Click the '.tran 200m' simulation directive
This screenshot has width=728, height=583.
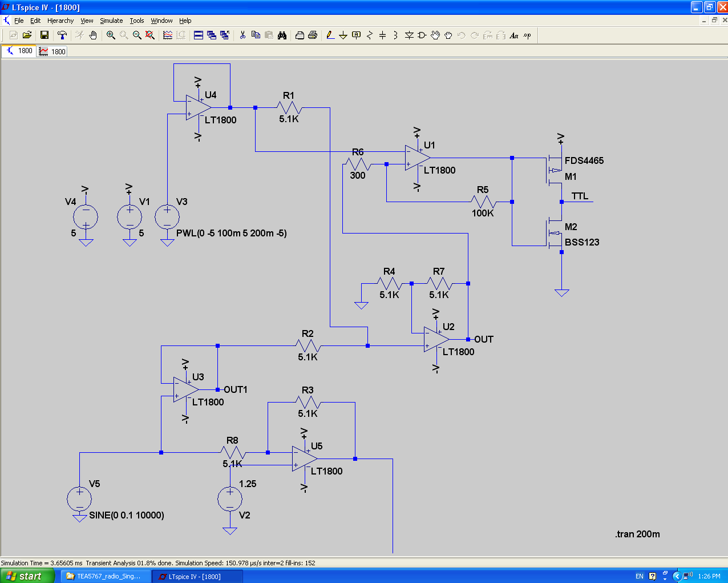pyautogui.click(x=637, y=534)
